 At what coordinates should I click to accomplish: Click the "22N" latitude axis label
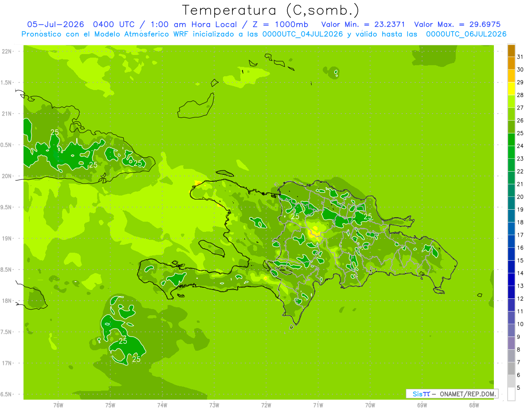[x=7, y=51]
